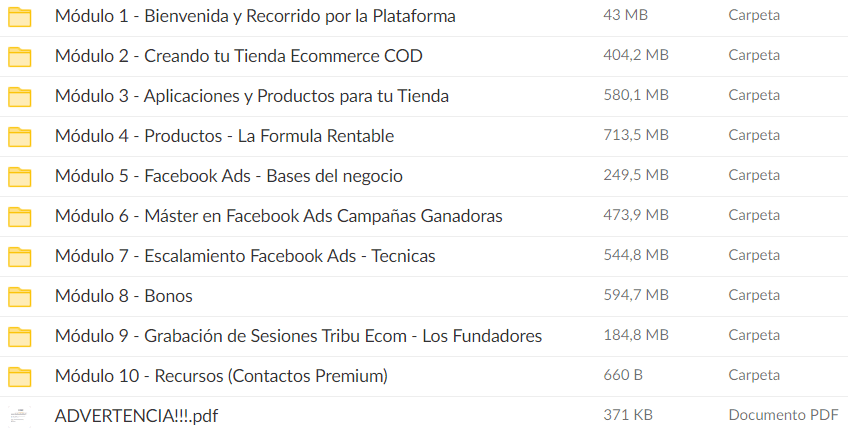Open Módulo 9 - Grabación de Sesiones
This screenshot has width=848, height=431.
(298, 336)
